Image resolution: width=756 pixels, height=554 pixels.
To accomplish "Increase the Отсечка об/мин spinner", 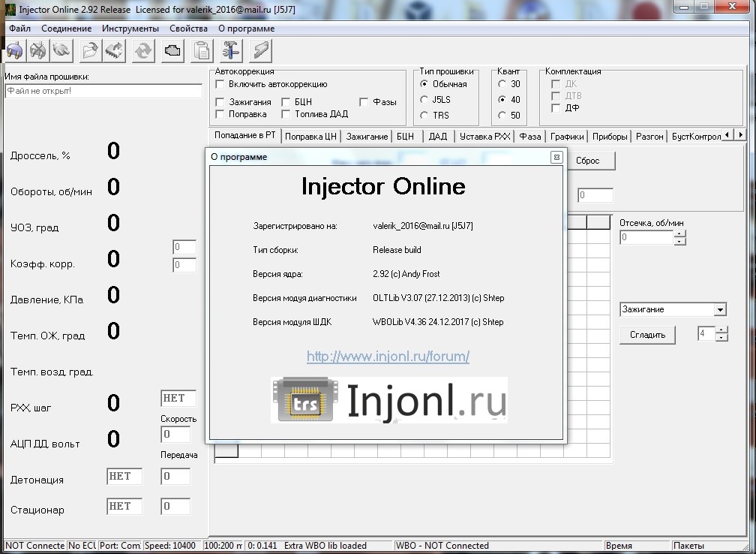I will tap(679, 233).
